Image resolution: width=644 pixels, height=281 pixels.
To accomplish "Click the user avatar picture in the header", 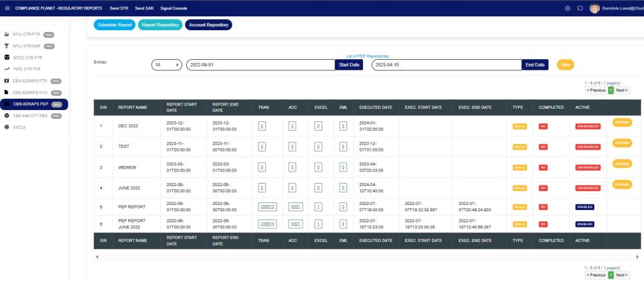I will point(594,8).
